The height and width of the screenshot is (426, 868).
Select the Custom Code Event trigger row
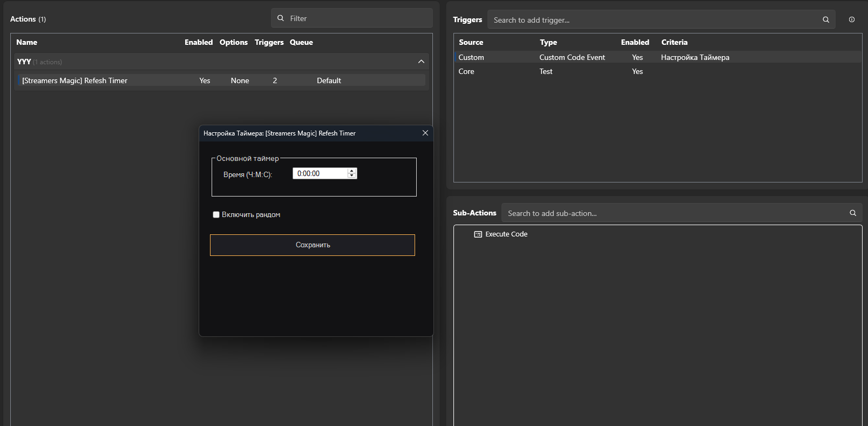pos(572,57)
